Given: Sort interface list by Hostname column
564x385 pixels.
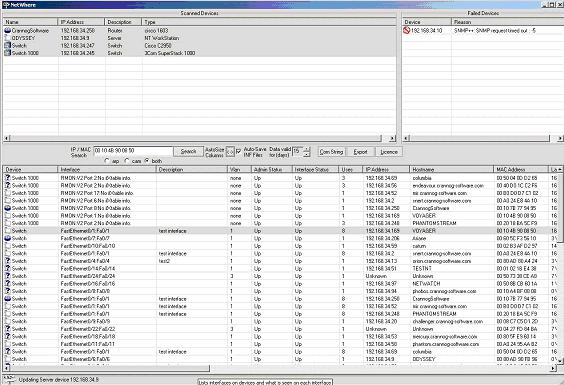Looking at the screenshot, I should point(452,169).
